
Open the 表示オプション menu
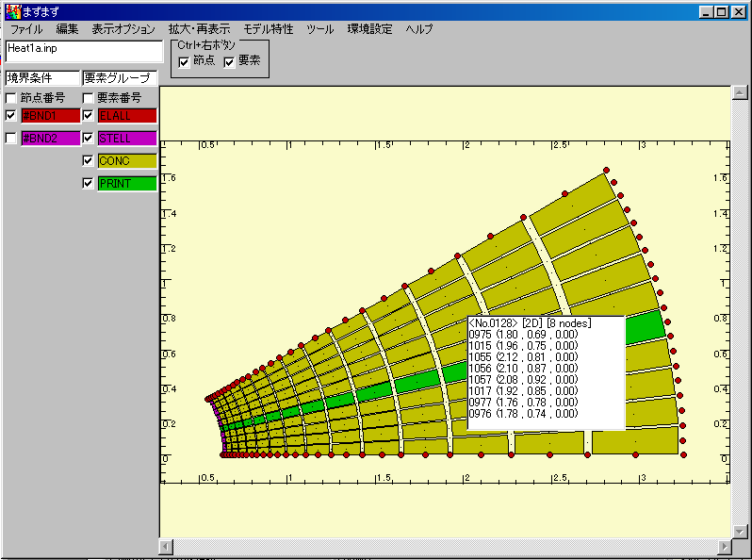point(123,29)
